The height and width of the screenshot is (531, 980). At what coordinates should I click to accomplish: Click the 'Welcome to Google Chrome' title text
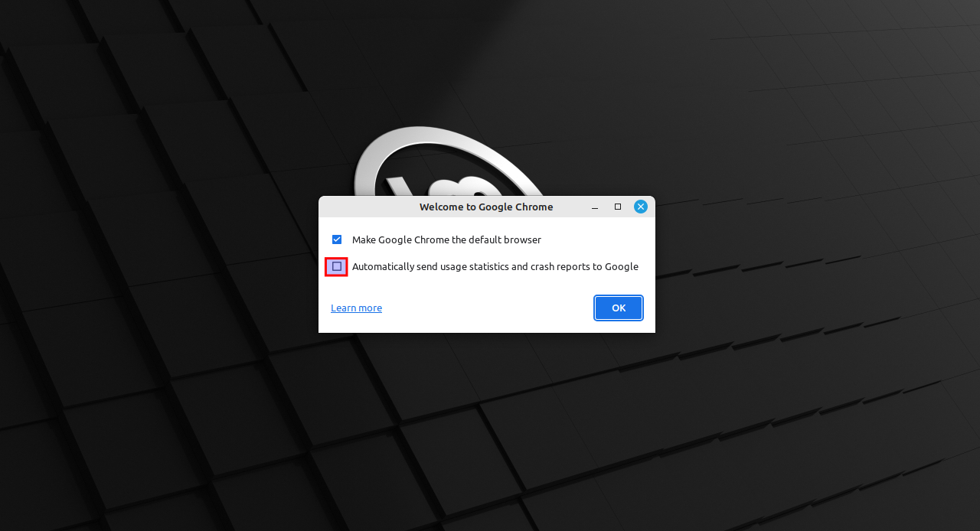click(x=486, y=207)
